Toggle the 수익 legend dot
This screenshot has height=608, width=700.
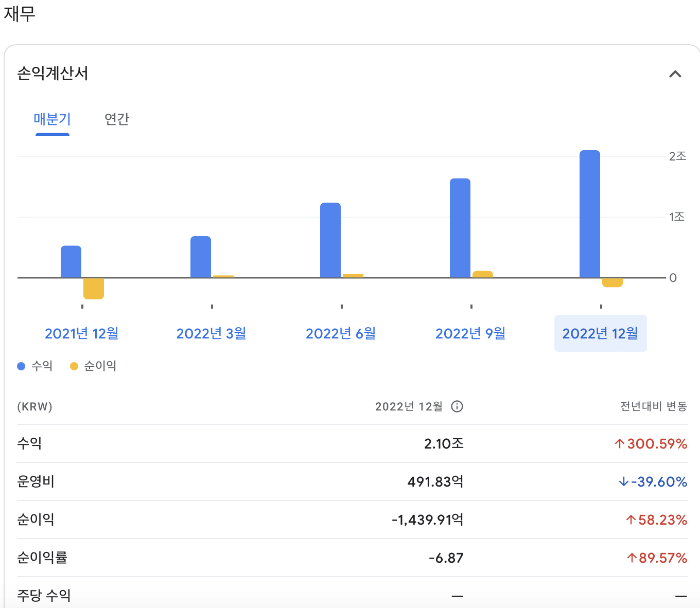(21, 366)
